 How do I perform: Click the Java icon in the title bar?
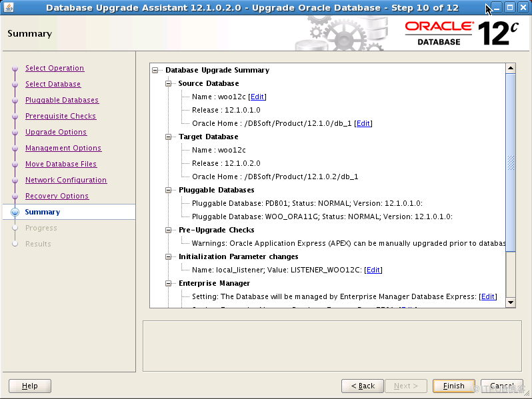click(x=9, y=7)
